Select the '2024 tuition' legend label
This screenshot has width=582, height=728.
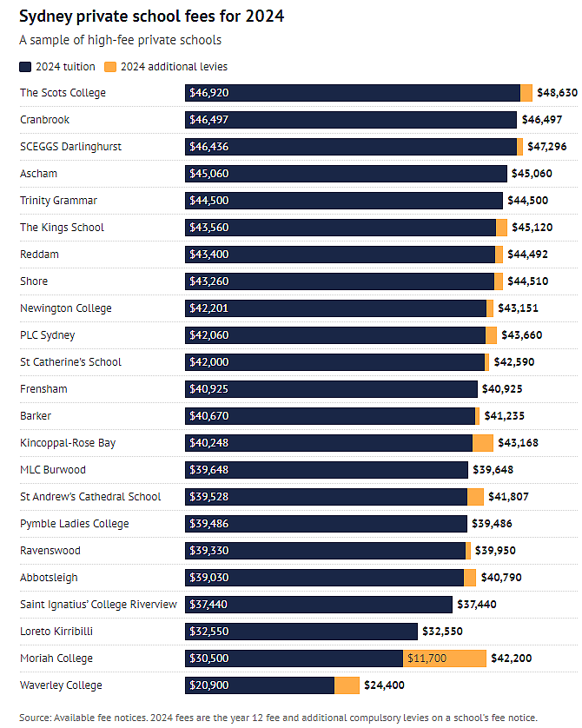65,67
